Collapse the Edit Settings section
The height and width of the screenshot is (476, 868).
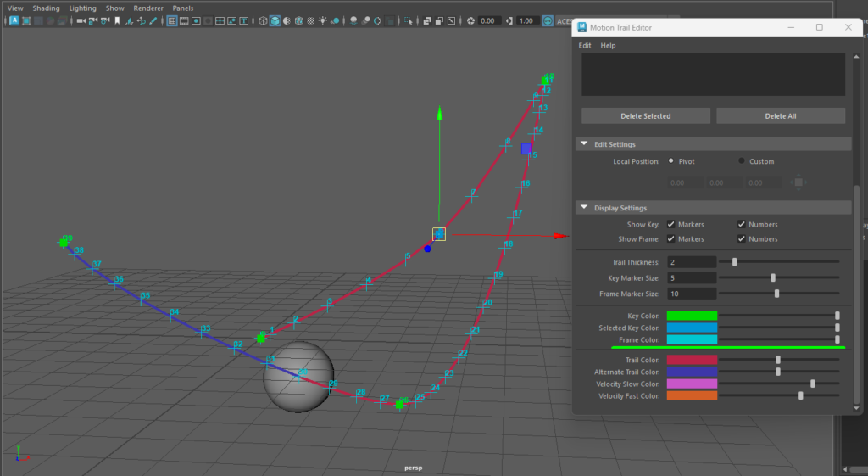coord(584,144)
